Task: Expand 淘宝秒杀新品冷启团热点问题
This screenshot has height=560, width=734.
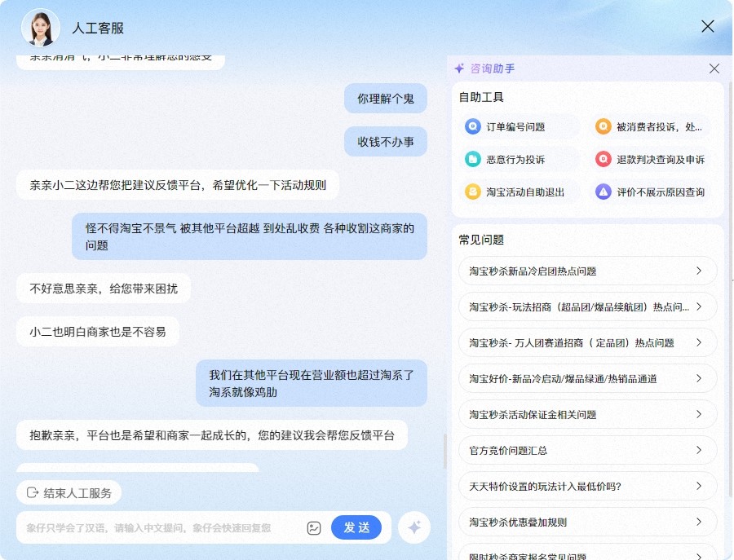Action: point(587,270)
